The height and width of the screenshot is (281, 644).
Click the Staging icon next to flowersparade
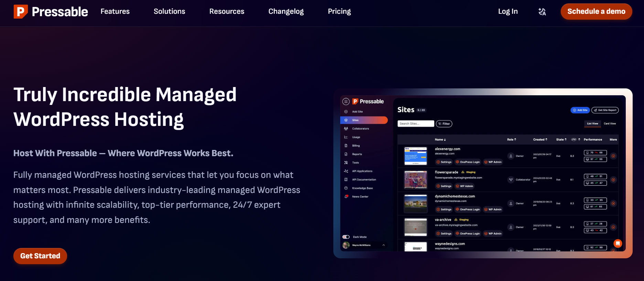(463, 172)
